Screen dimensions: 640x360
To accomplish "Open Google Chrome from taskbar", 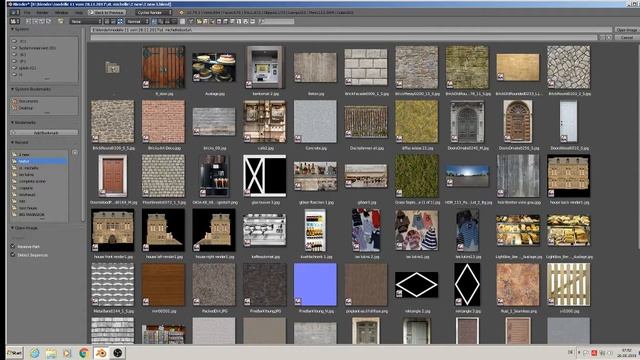I will tap(84, 353).
